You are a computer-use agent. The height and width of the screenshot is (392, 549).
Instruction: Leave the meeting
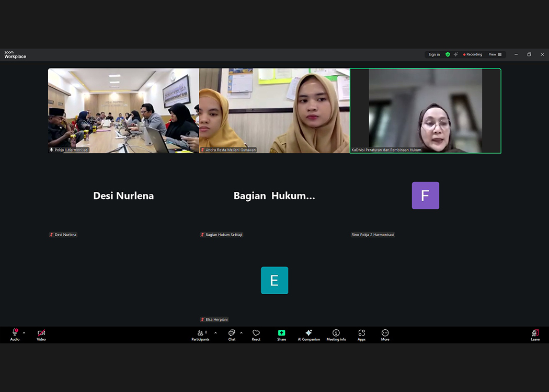pos(535,335)
